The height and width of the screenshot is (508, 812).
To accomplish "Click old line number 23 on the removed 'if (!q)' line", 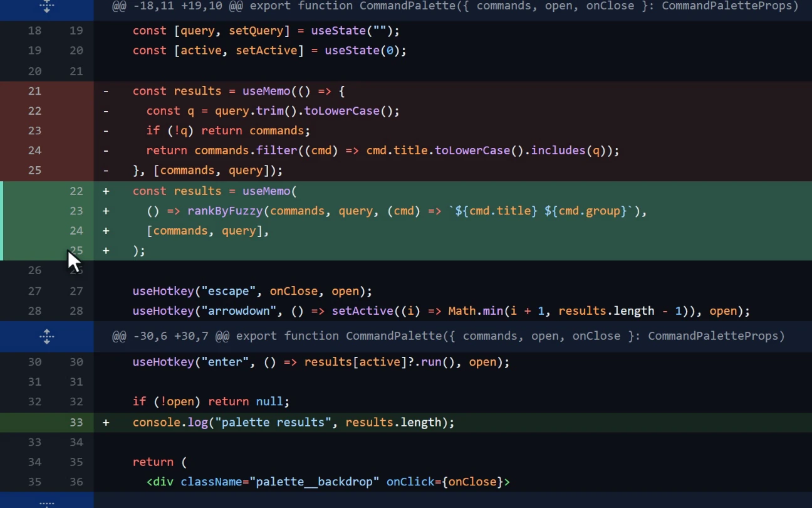I will (34, 130).
